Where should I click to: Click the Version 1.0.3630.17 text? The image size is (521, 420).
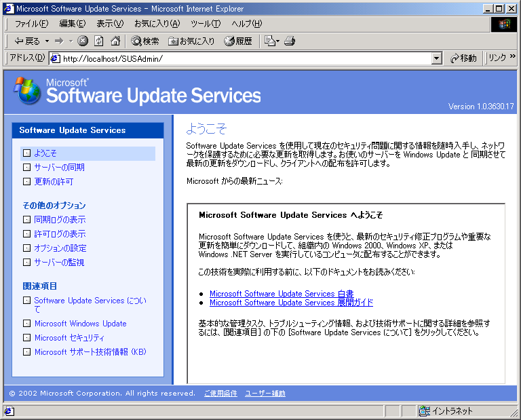pyautogui.click(x=481, y=107)
